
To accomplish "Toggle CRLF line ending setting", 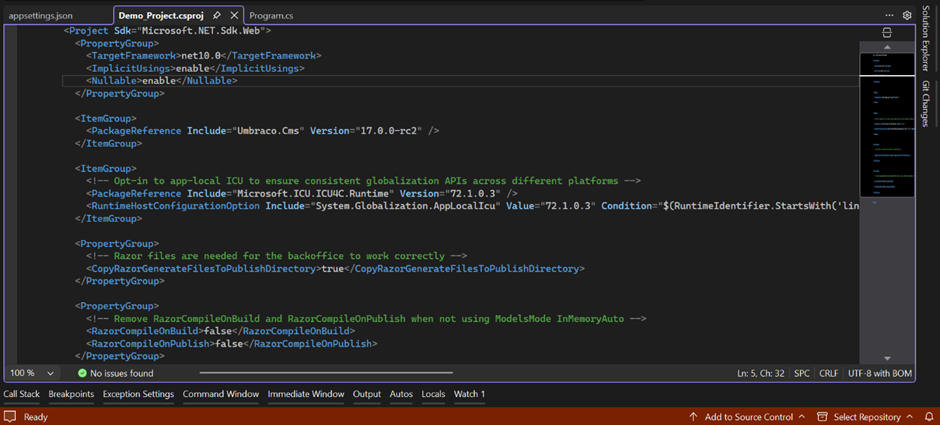I will [x=829, y=373].
